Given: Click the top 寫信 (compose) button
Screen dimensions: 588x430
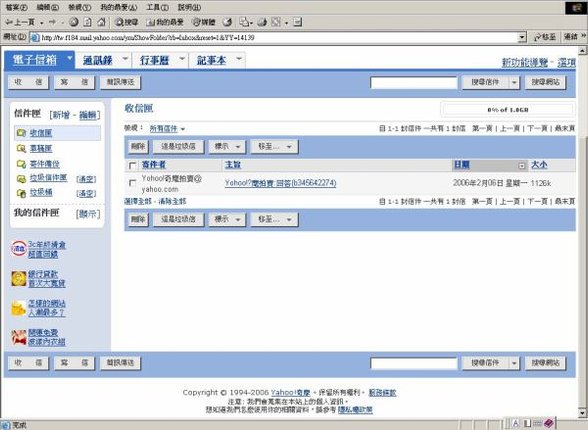Looking at the screenshot, I should click(x=74, y=82).
